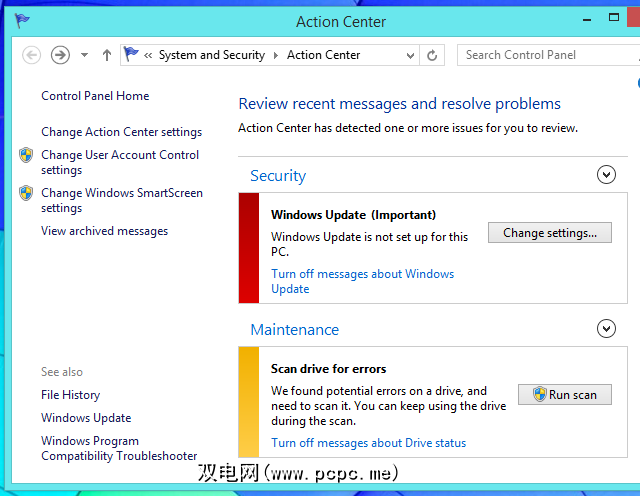This screenshot has height=496, width=640.
Task: Click the Action Center flag icon in title bar
Action: pyautogui.click(x=22, y=20)
